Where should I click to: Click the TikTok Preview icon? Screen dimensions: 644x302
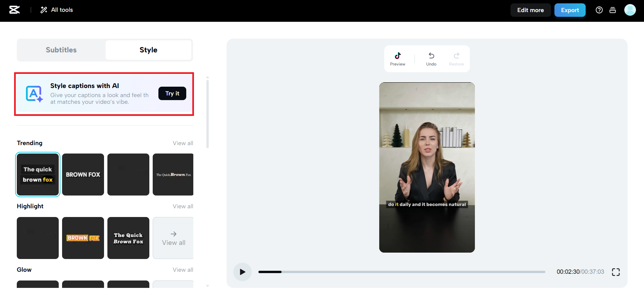(x=398, y=56)
